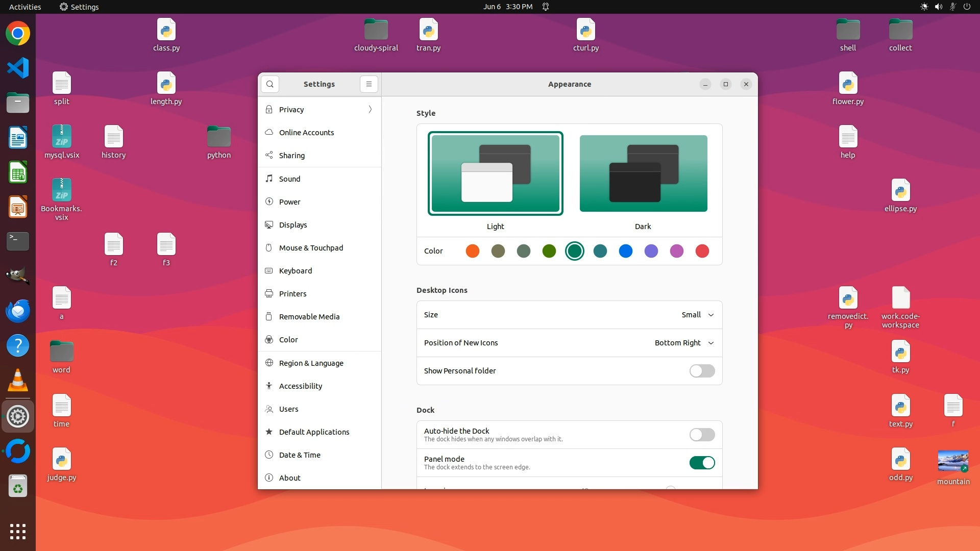Pick the orange accent color

pyautogui.click(x=473, y=251)
